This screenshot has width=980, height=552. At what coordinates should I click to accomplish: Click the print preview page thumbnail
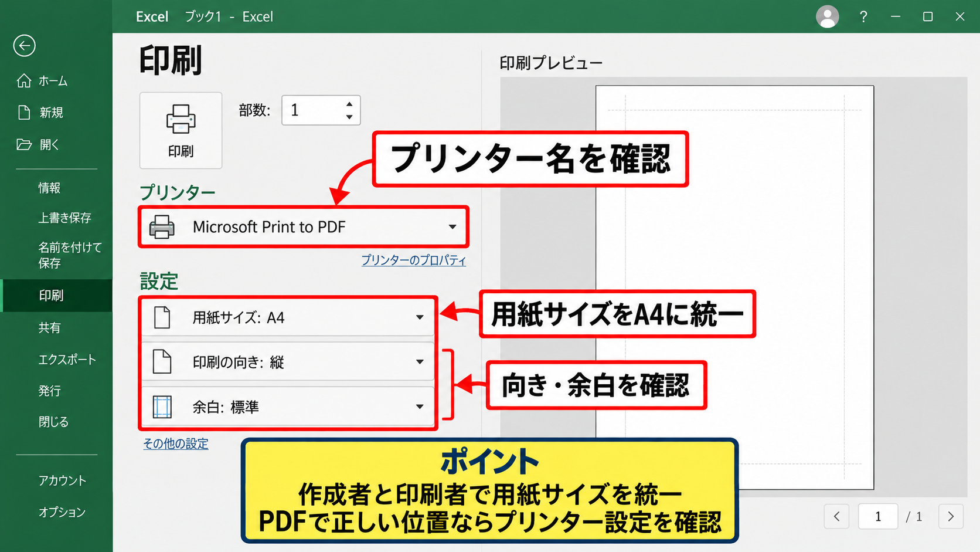tap(734, 287)
